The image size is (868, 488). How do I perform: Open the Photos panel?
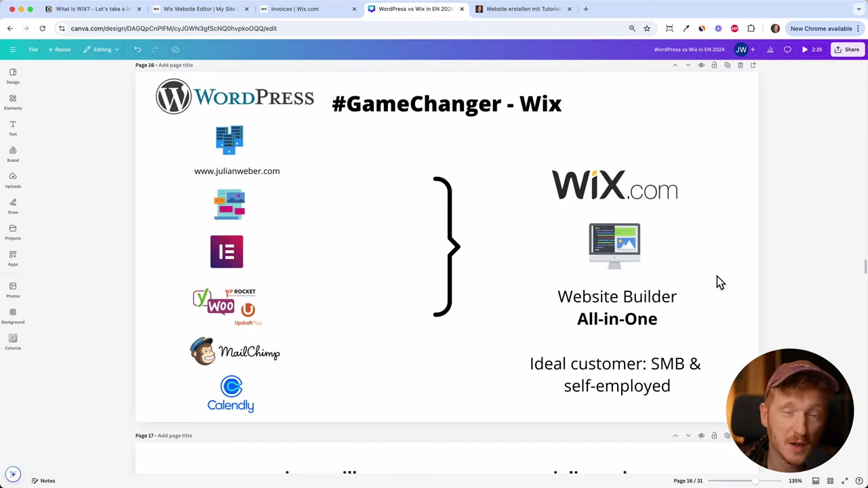12,289
